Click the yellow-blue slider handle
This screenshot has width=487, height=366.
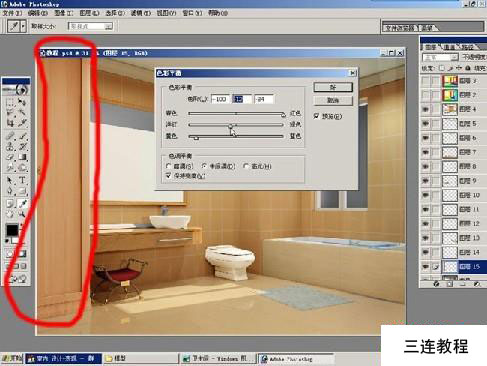pyautogui.click(x=196, y=138)
